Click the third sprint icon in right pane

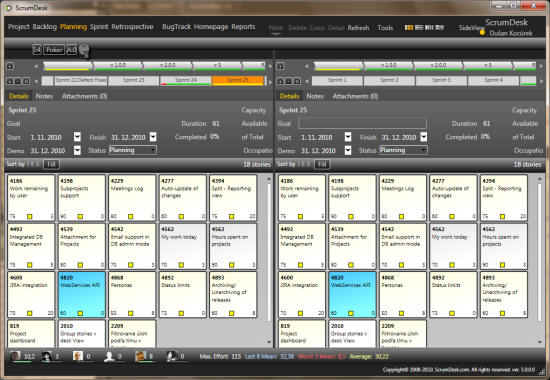point(297,81)
